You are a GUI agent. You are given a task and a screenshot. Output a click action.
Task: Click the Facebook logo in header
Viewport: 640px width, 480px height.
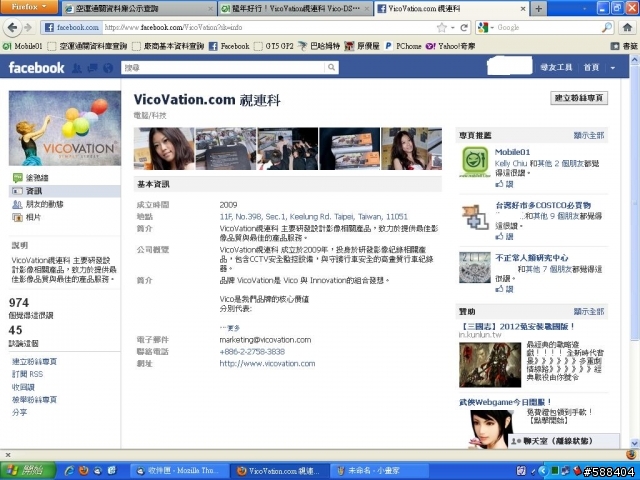[x=36, y=68]
